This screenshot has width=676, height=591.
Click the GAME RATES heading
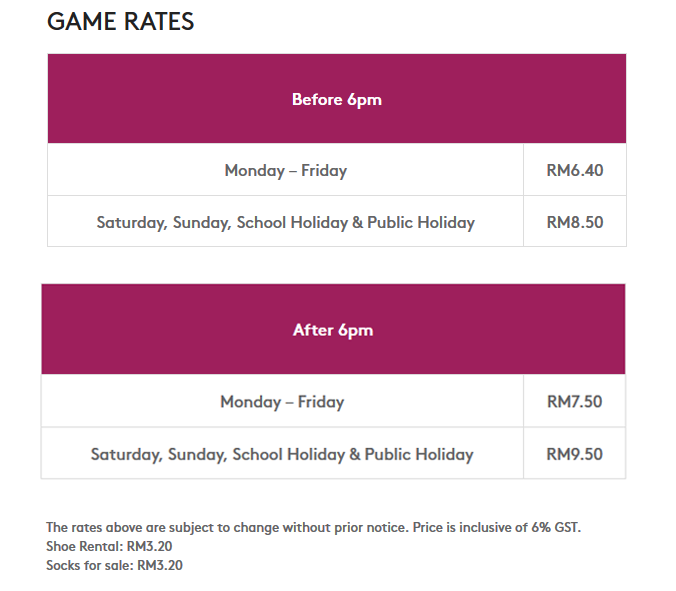pos(120,21)
